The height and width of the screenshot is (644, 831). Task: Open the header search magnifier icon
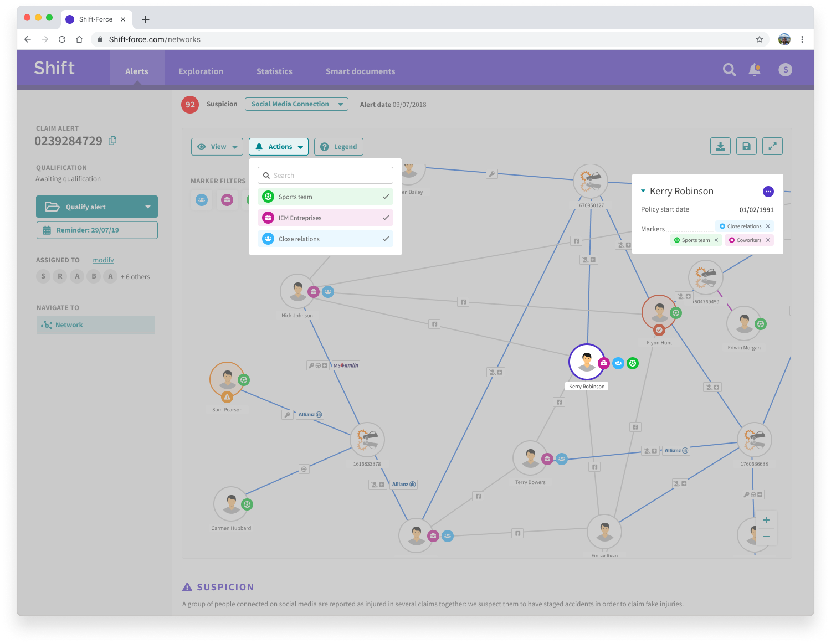point(729,70)
